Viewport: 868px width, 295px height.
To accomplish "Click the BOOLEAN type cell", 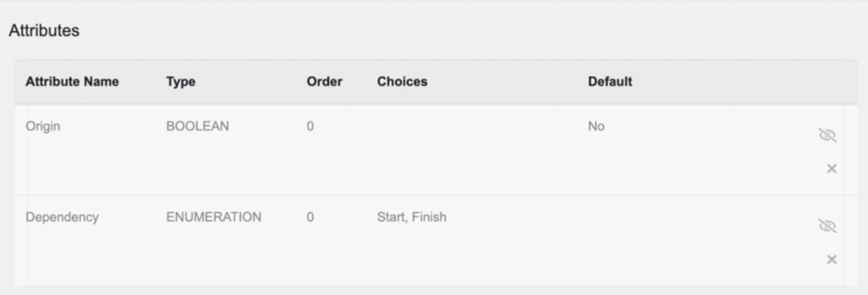I will 197,127.
